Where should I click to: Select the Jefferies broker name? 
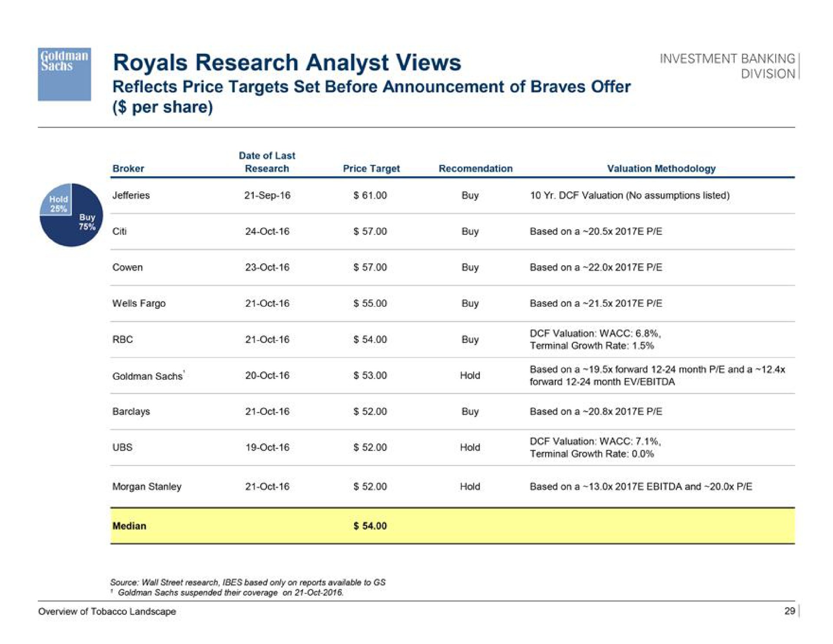pos(131,195)
